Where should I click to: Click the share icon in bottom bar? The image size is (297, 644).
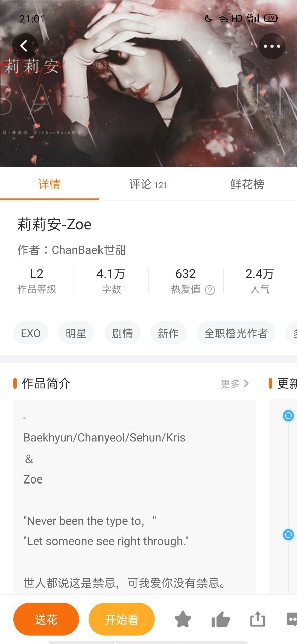pyautogui.click(x=257, y=619)
